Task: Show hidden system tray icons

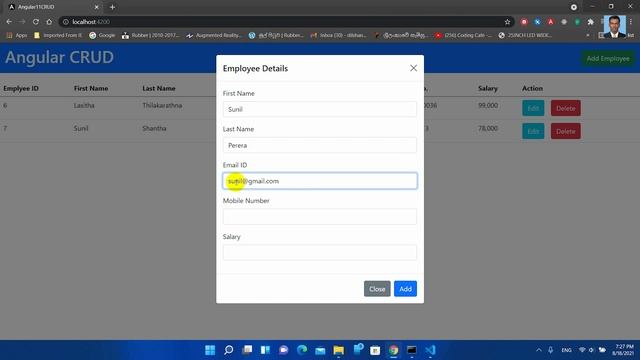Action: coord(539,350)
